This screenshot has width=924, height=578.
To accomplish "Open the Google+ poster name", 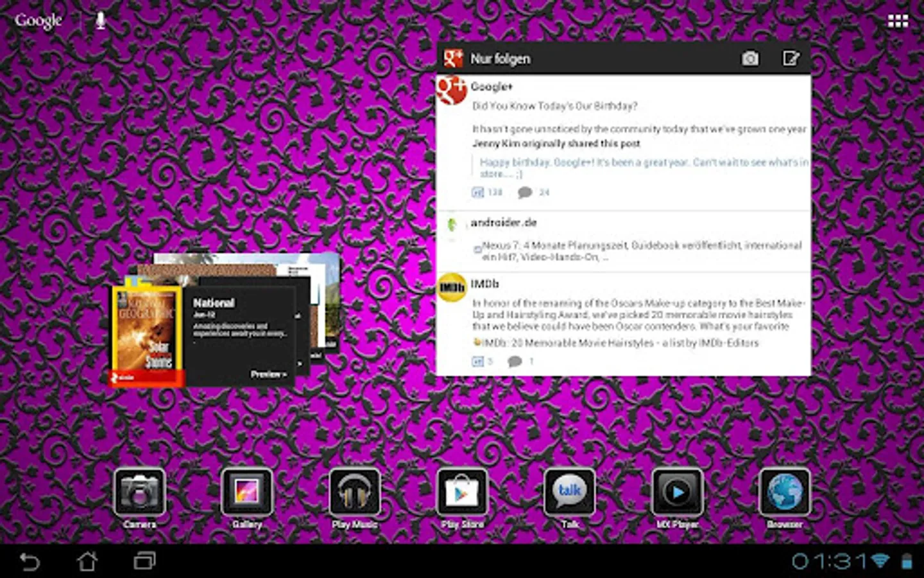I will (492, 86).
